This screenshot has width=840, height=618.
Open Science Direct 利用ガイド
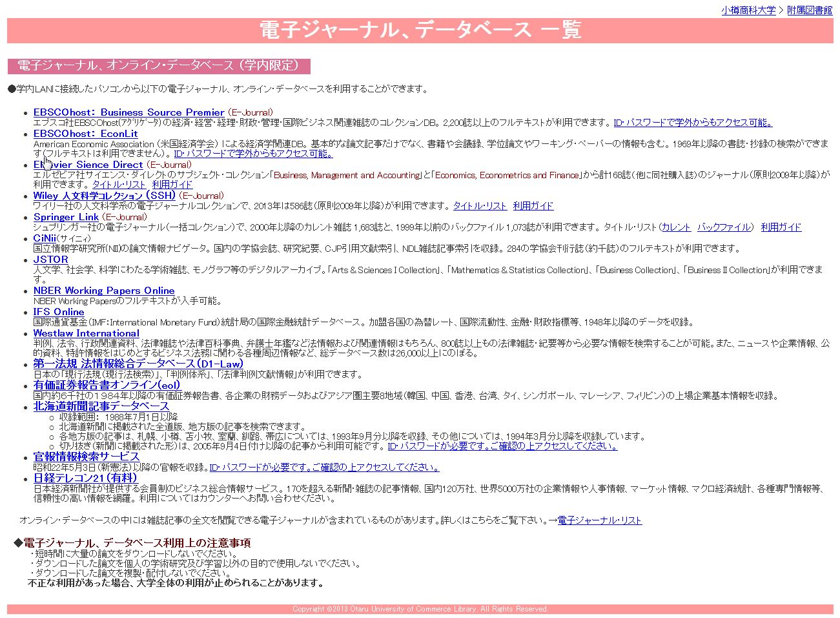172,185
